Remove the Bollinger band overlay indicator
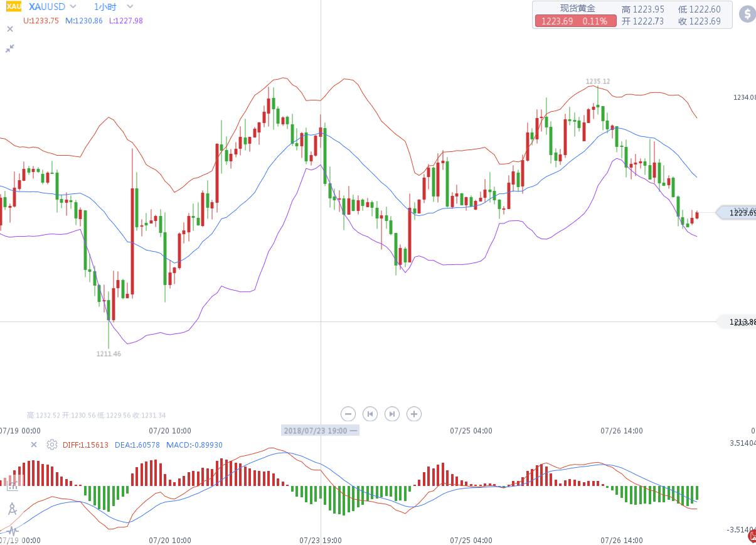756x545 pixels. pyautogui.click(x=10, y=29)
